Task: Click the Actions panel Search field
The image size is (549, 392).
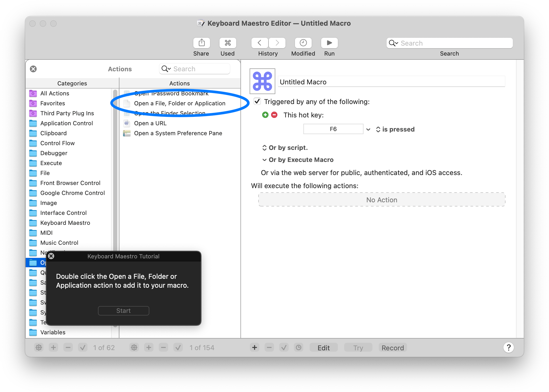Action: (x=195, y=69)
